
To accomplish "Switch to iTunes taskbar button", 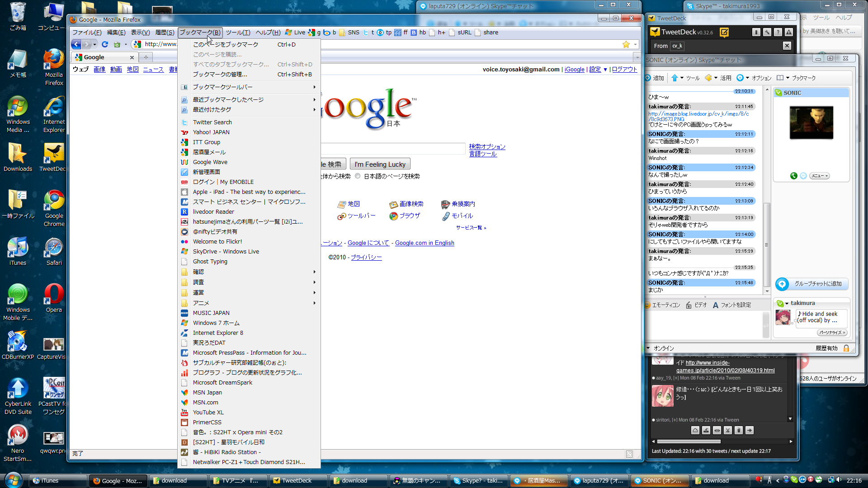I will [x=58, y=481].
